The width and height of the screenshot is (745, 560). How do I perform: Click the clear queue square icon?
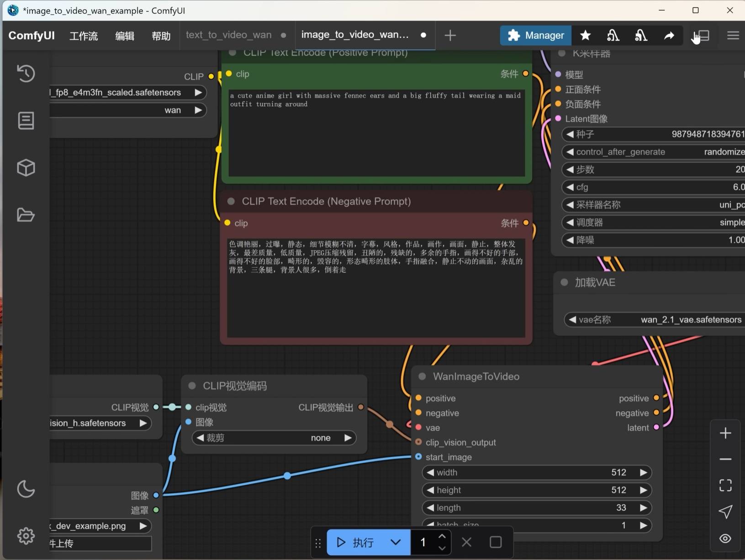pos(496,542)
